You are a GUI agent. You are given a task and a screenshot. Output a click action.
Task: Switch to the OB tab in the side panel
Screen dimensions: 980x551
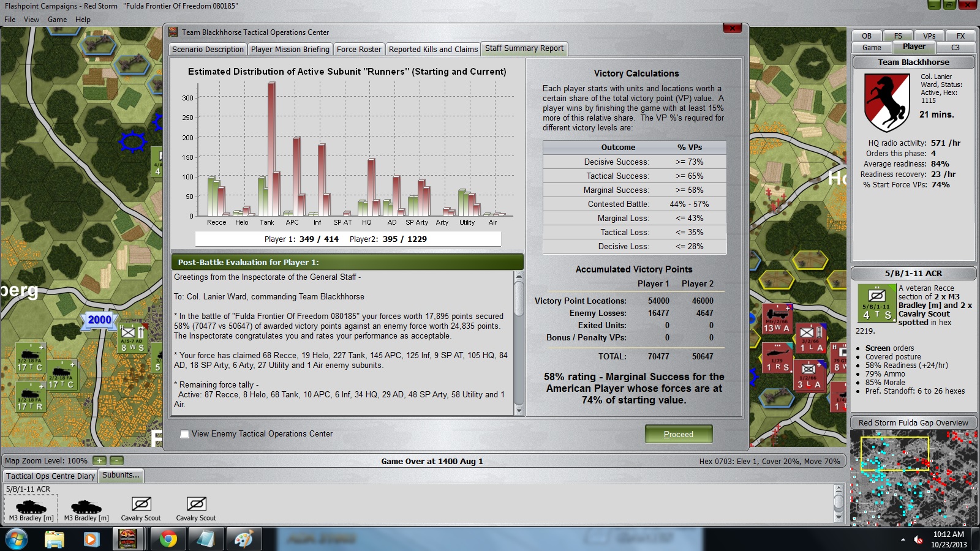[867, 36]
